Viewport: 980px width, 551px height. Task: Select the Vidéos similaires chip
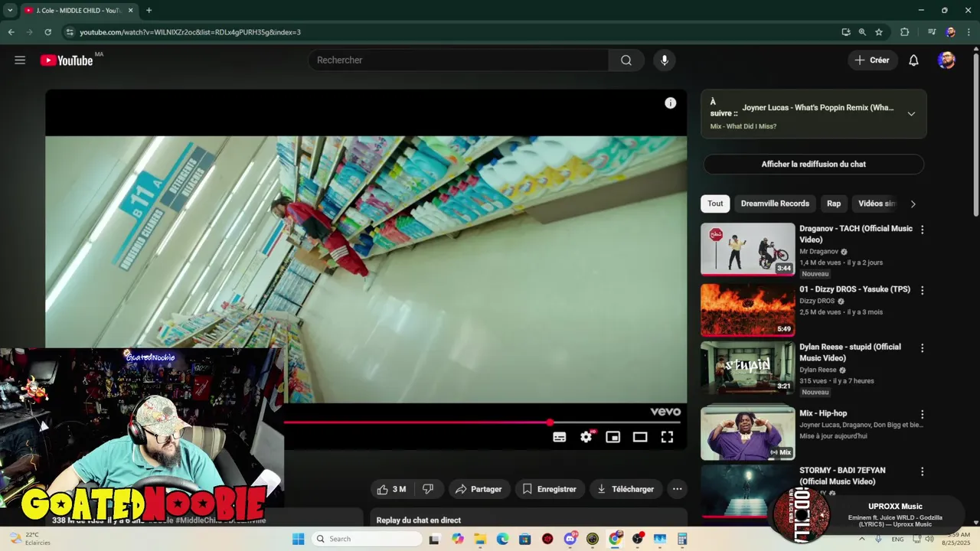click(877, 204)
